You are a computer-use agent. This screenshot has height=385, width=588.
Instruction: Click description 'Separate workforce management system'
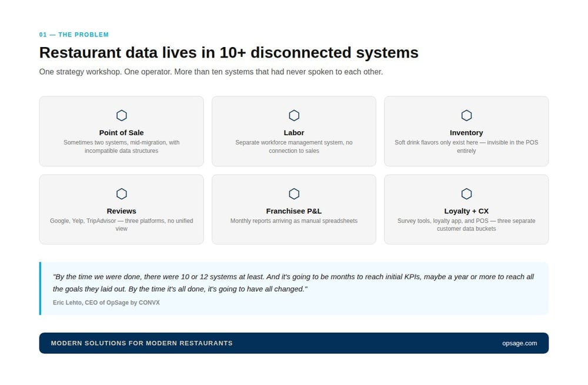[294, 146]
